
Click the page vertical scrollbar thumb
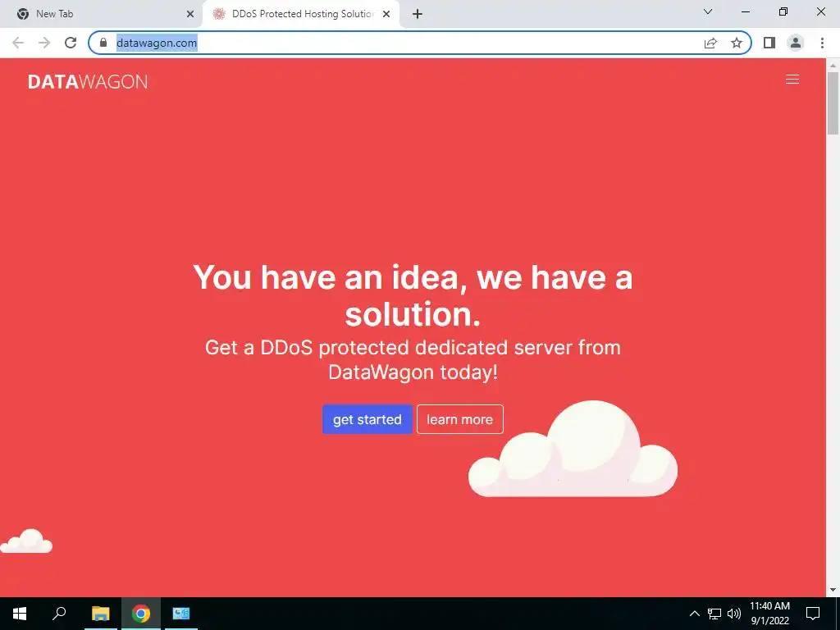click(x=833, y=103)
